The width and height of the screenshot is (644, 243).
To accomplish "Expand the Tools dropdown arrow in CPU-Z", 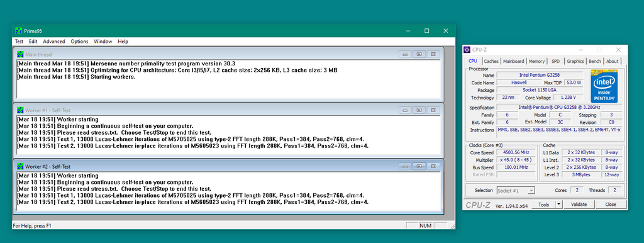I will (x=558, y=205).
